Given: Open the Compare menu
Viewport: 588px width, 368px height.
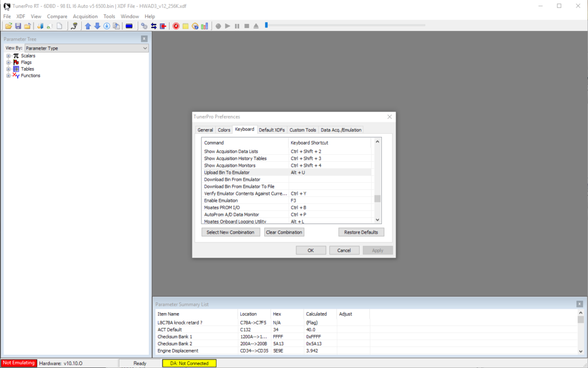Looking at the screenshot, I should pos(57,16).
